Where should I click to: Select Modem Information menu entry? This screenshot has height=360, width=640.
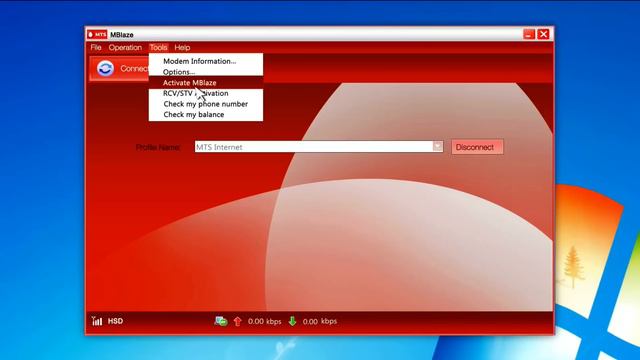pyautogui.click(x=206, y=61)
